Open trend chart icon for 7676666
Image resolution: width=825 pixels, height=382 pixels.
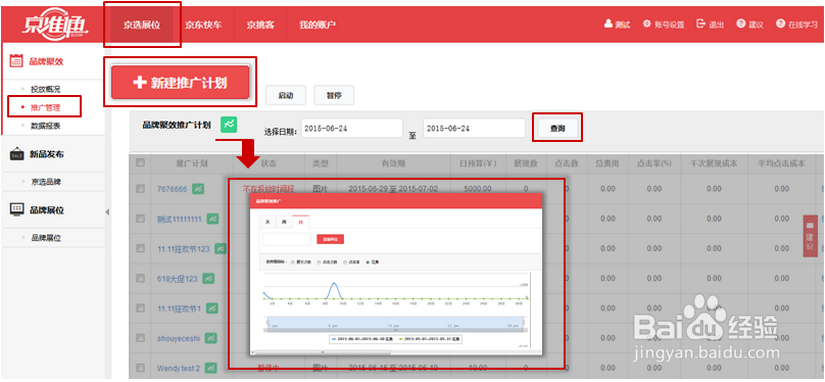coord(198,188)
